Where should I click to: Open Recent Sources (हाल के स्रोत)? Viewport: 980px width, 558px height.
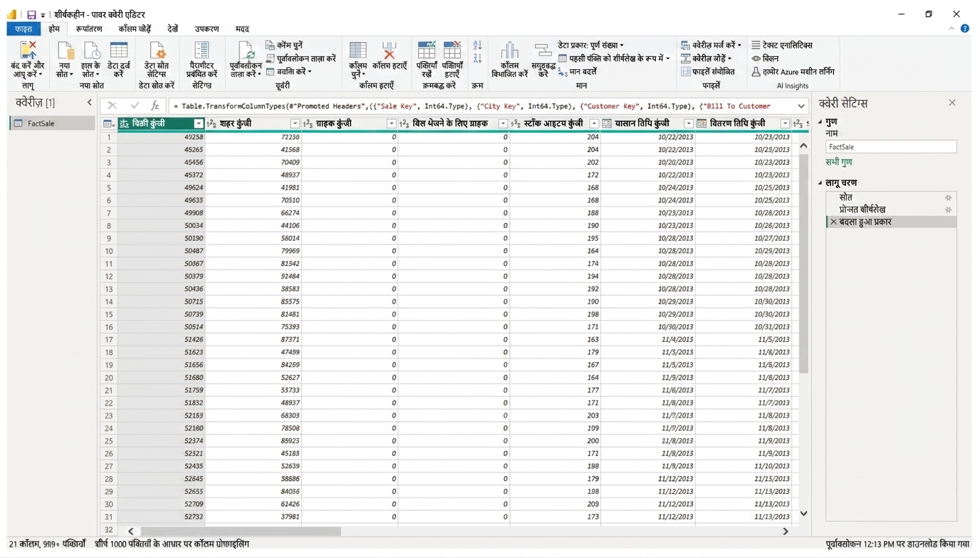click(91, 51)
